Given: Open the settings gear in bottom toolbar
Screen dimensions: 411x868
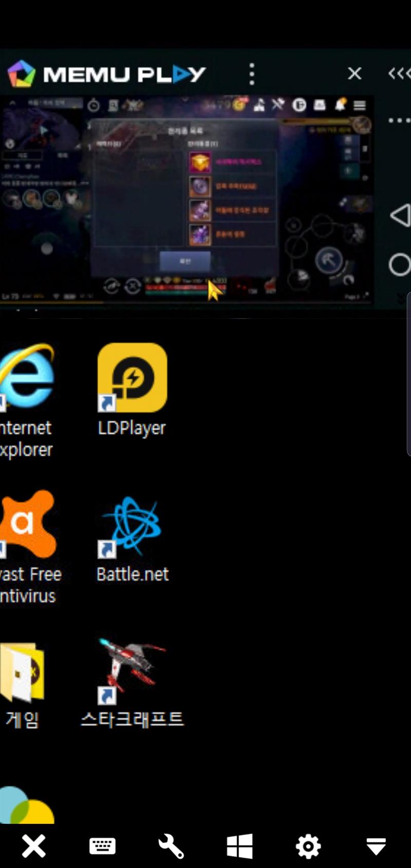Looking at the screenshot, I should (308, 846).
